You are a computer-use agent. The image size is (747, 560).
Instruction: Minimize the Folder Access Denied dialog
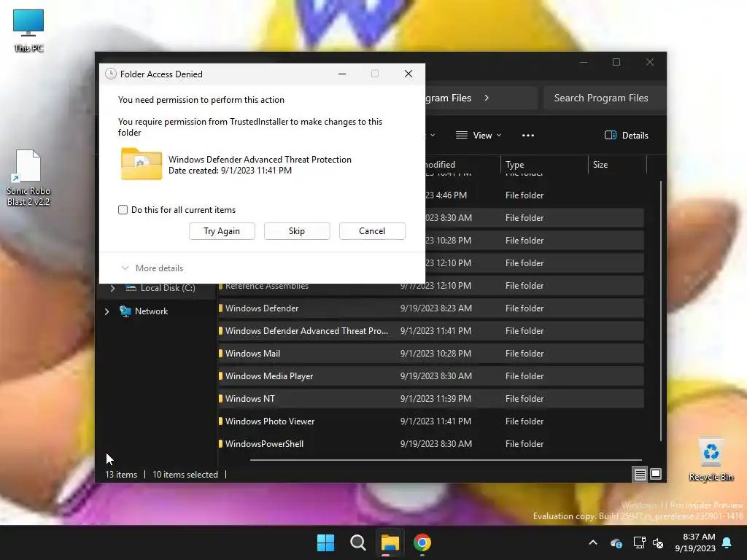tap(342, 74)
